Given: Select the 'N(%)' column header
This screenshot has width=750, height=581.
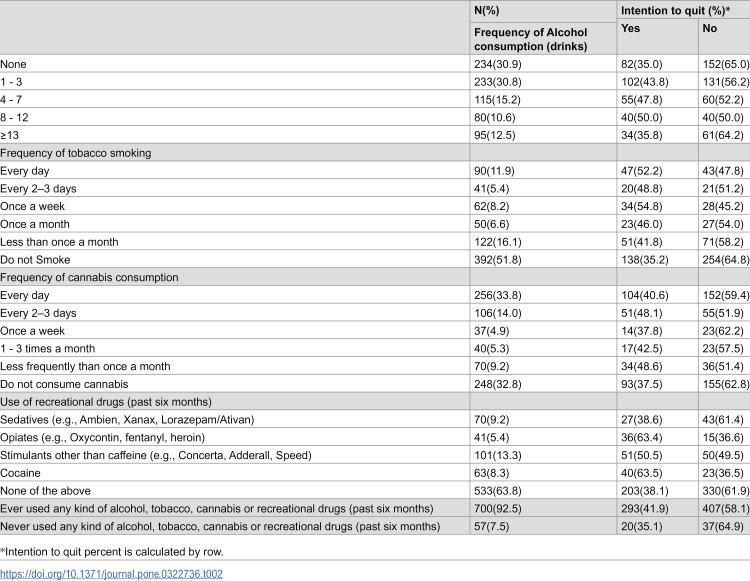Looking at the screenshot, I should pyautogui.click(x=486, y=11).
